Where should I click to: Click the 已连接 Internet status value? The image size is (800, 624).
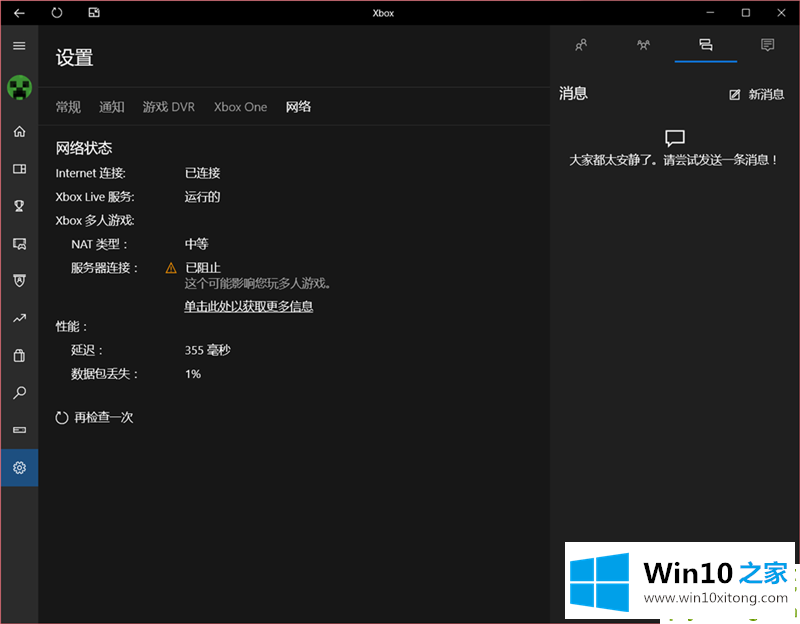202,173
